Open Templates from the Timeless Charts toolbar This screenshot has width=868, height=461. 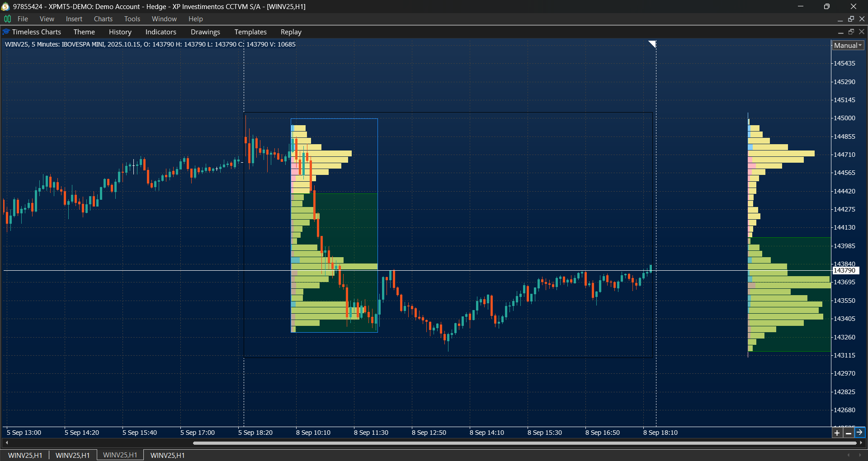pos(250,32)
